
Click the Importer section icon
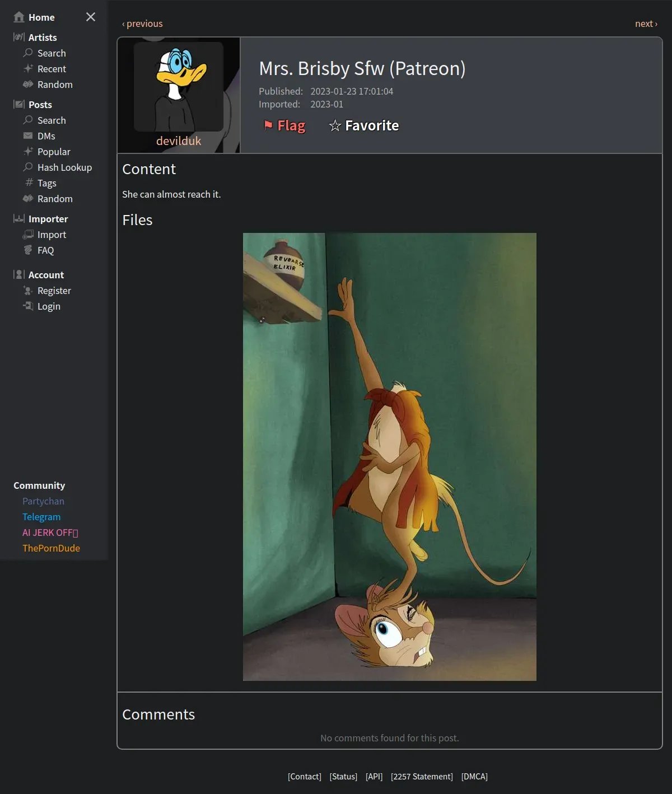point(19,218)
